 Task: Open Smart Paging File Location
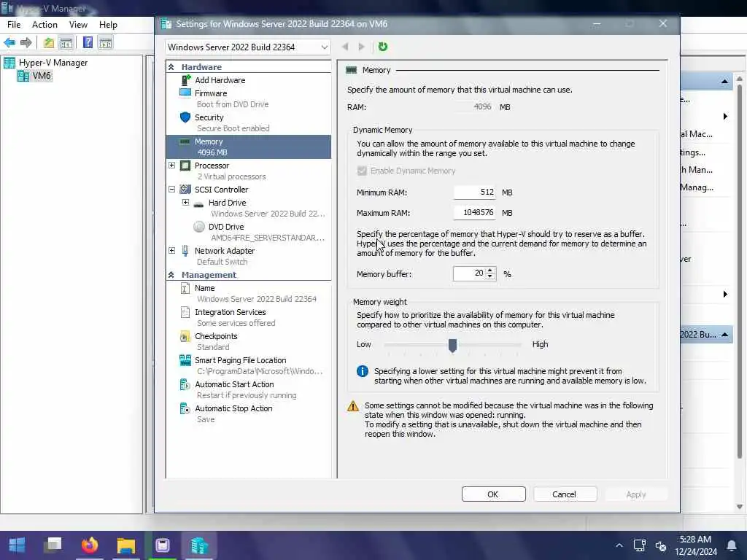coord(240,360)
